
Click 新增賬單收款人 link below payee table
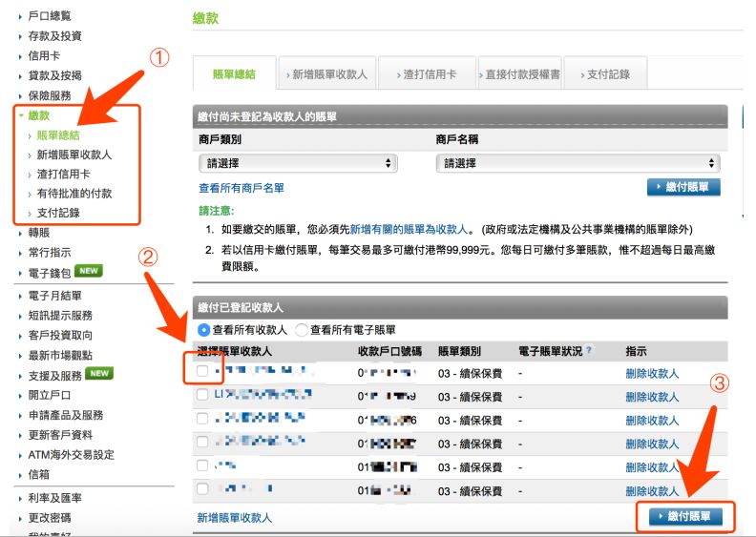(x=234, y=518)
